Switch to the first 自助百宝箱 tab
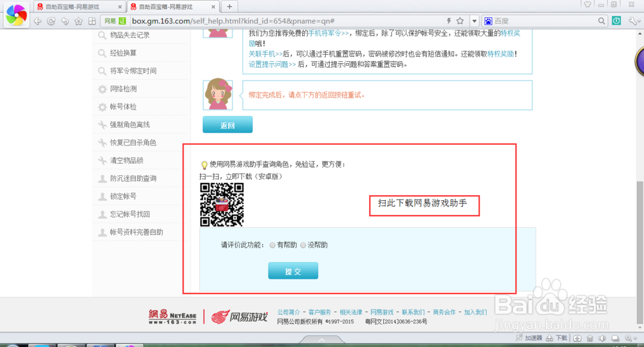Viewport: 644px width, 347px height. tap(79, 7)
